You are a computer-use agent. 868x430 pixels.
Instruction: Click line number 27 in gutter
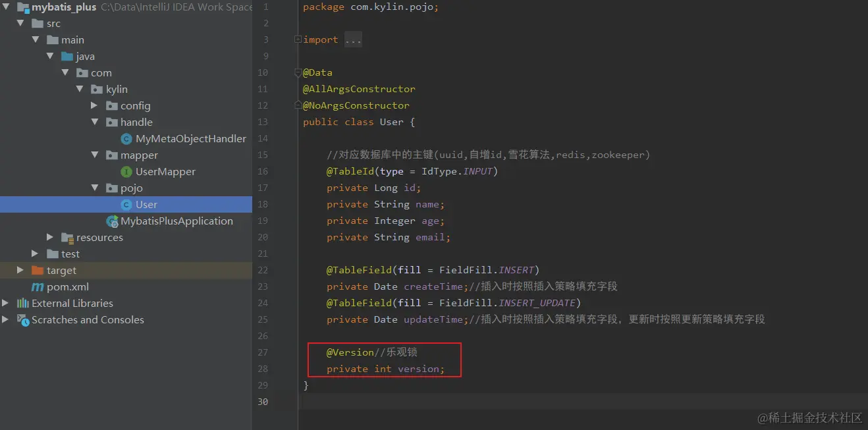point(263,352)
